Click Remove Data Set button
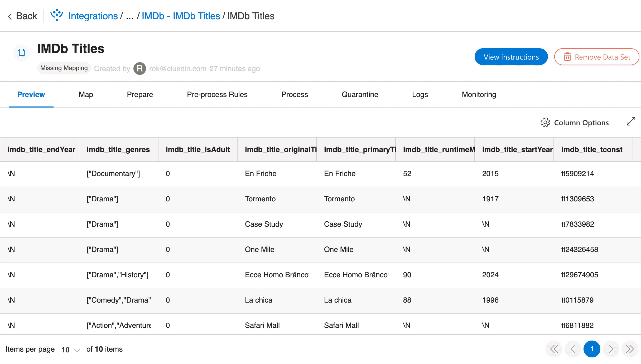Viewport: 641px width, 364px height. point(597,57)
